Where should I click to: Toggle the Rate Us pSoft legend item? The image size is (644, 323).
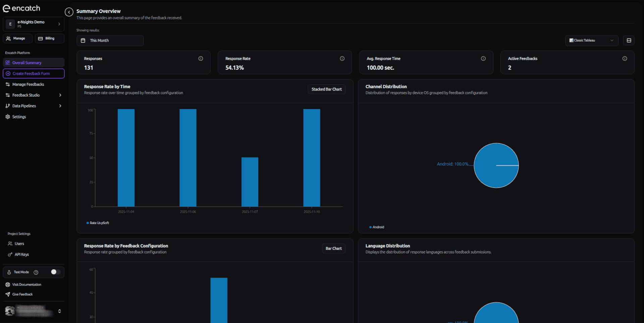pyautogui.click(x=98, y=223)
